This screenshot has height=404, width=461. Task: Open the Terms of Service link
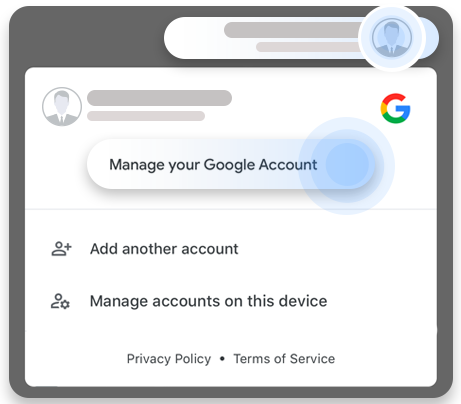coord(284,359)
